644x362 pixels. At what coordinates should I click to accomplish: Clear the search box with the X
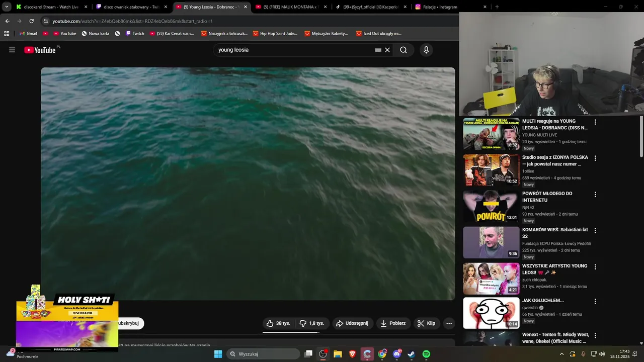(x=387, y=50)
